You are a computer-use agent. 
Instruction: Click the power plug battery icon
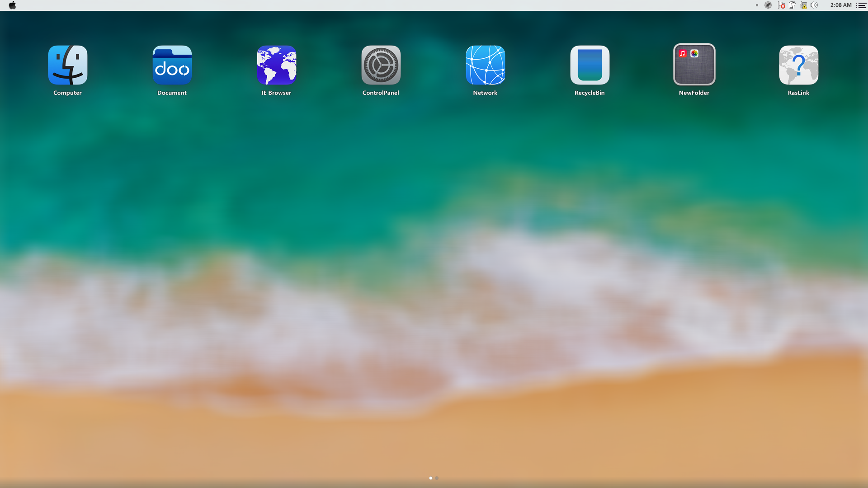[x=792, y=5]
